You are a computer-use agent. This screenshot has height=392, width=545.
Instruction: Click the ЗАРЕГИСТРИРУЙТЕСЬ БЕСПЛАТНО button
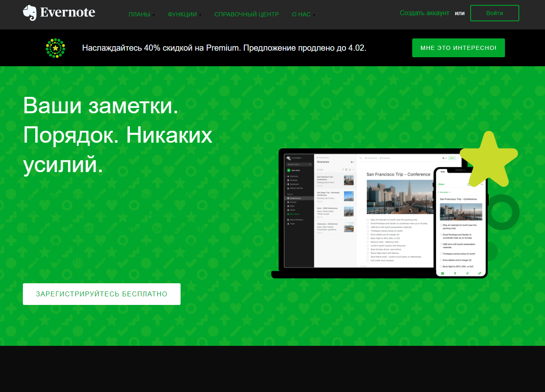coord(101,293)
